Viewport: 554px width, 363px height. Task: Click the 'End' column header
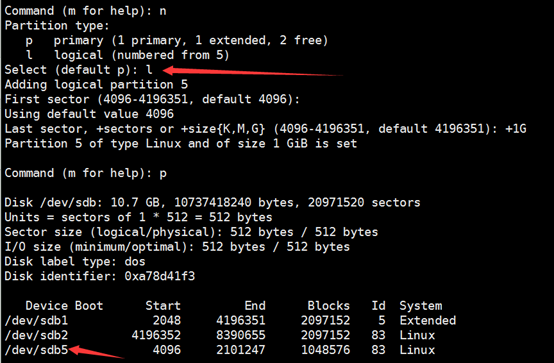click(255, 306)
